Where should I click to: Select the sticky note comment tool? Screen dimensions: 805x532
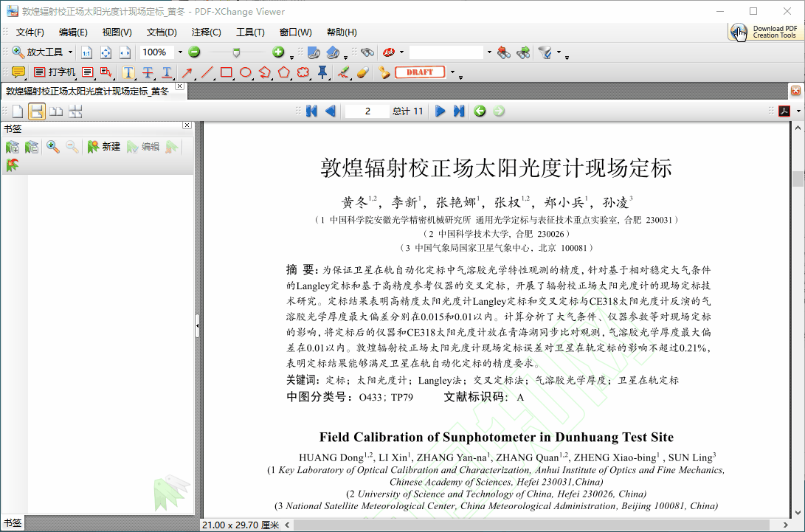pos(18,72)
